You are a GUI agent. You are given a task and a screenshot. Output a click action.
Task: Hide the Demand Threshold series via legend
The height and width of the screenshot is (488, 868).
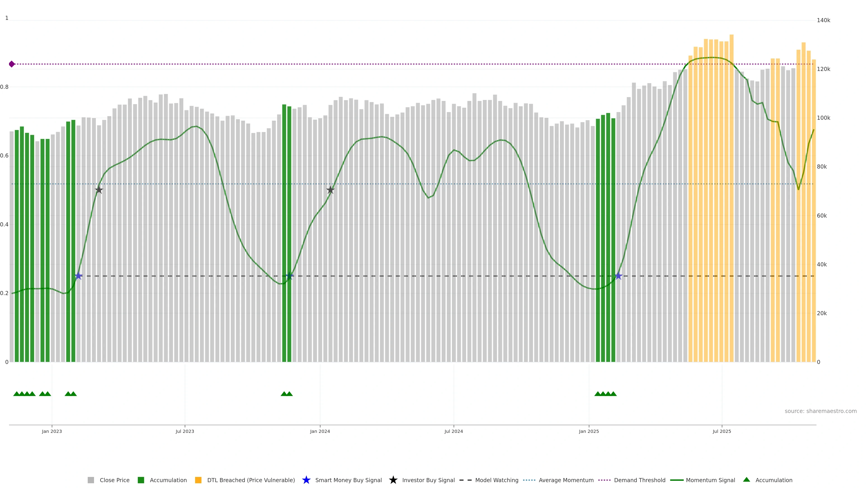[x=639, y=480]
